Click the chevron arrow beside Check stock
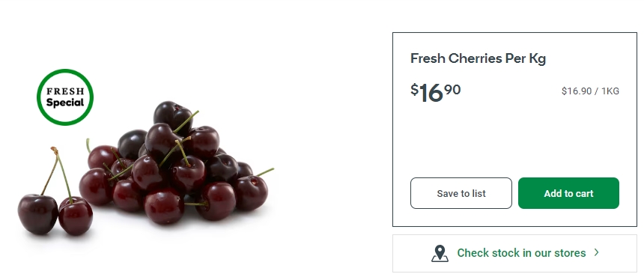 pyautogui.click(x=596, y=253)
